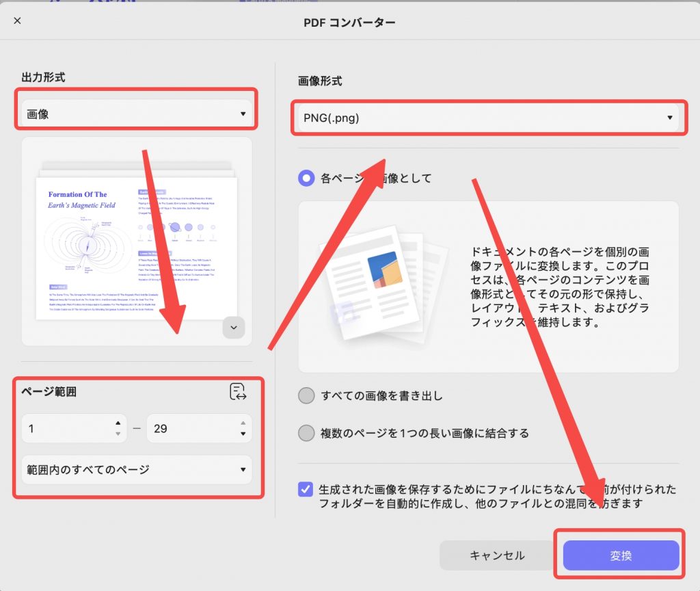This screenshot has height=591, width=700.
Task: Select 複数のページを1つの長い画像に結合する option
Action: click(306, 433)
